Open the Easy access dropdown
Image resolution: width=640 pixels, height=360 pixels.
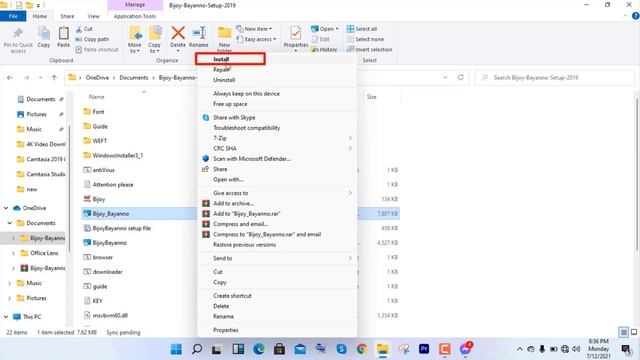pos(256,39)
